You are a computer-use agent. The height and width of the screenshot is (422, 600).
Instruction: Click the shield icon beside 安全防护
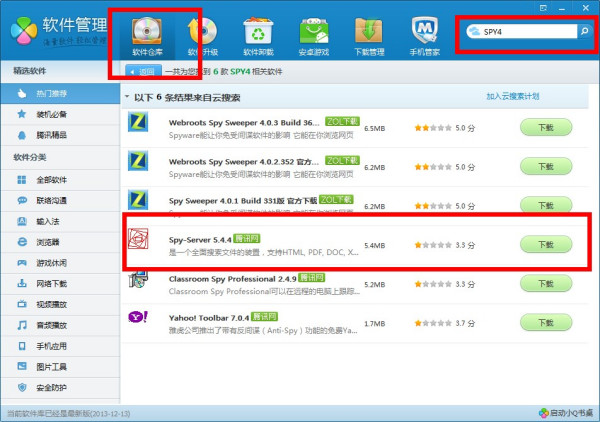click(x=22, y=388)
